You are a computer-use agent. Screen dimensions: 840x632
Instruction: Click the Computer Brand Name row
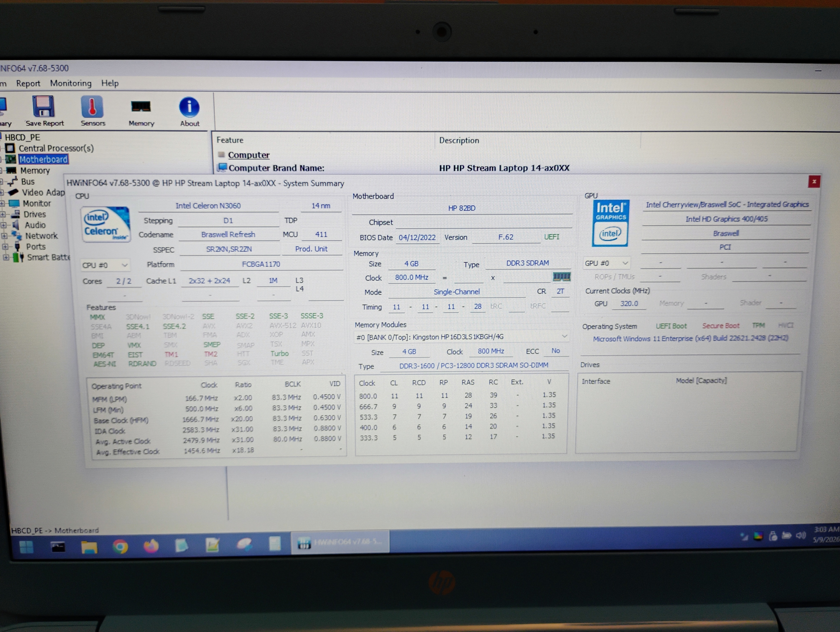(393, 168)
